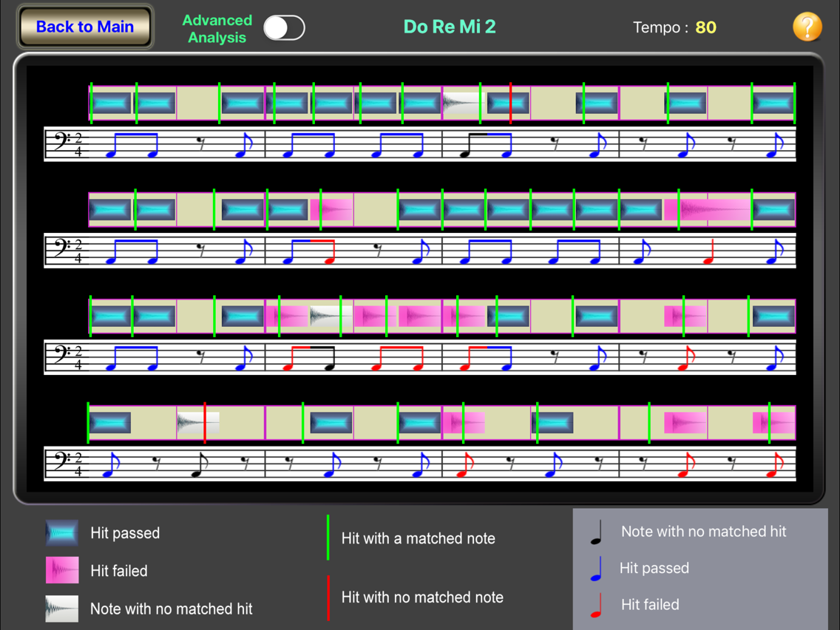
Task: Click 'Hit failed' text beside pink waveform
Action: 119,571
